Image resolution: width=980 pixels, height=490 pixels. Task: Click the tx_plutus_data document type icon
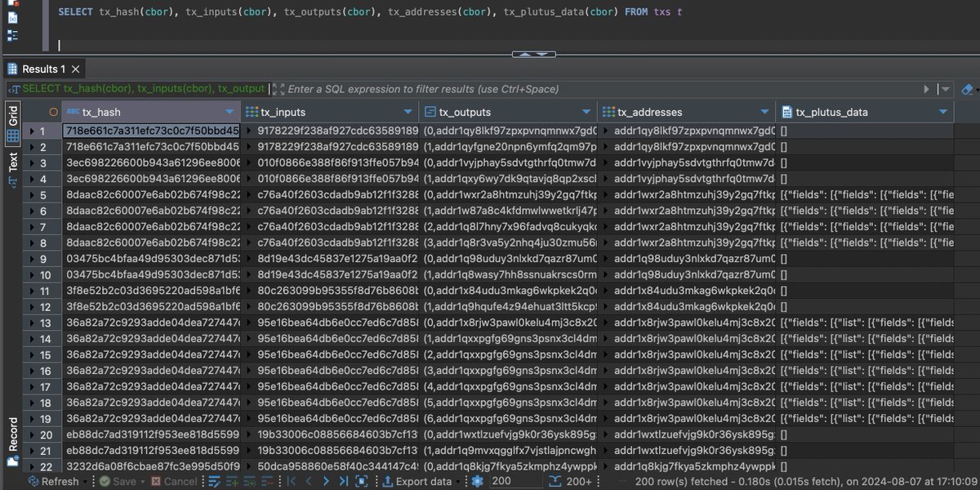pos(786,112)
